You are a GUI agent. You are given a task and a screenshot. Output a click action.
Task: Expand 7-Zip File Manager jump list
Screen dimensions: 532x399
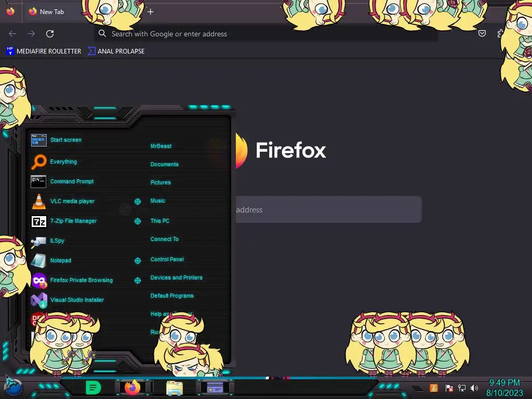tap(137, 221)
